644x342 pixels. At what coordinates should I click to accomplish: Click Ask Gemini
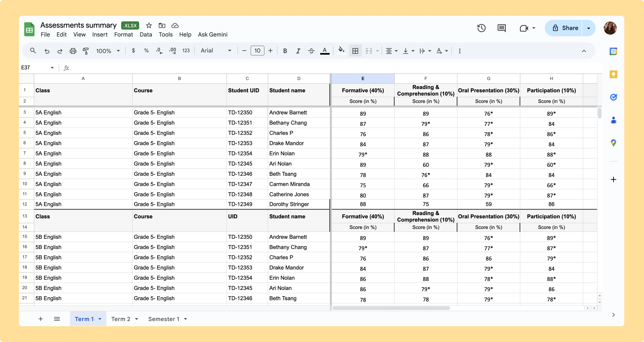[x=213, y=35]
